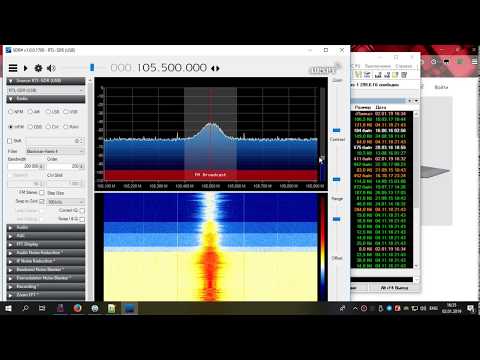This screenshot has width=480, height=360.
Task: Click the 105.500.000 frequency display
Action: point(172,68)
